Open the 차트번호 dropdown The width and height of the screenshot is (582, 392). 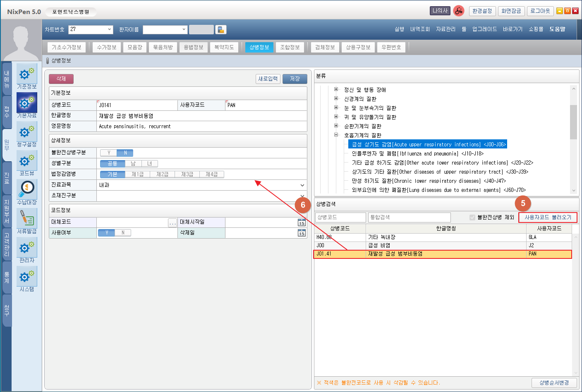coord(109,29)
